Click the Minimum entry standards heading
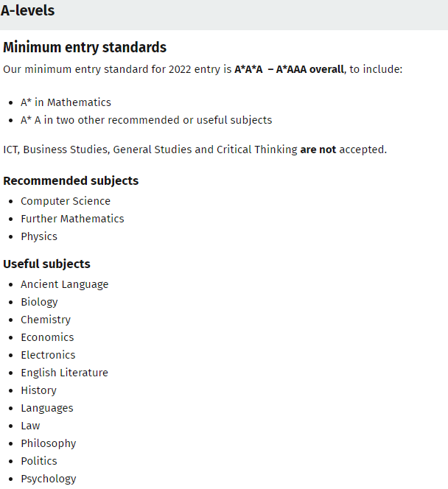The height and width of the screenshot is (489, 448). (x=85, y=47)
